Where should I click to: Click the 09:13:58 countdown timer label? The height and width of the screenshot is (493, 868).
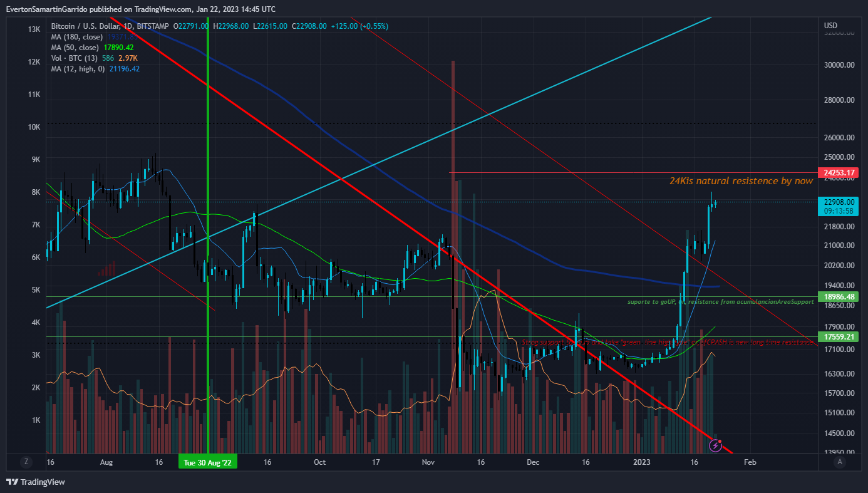(x=838, y=211)
